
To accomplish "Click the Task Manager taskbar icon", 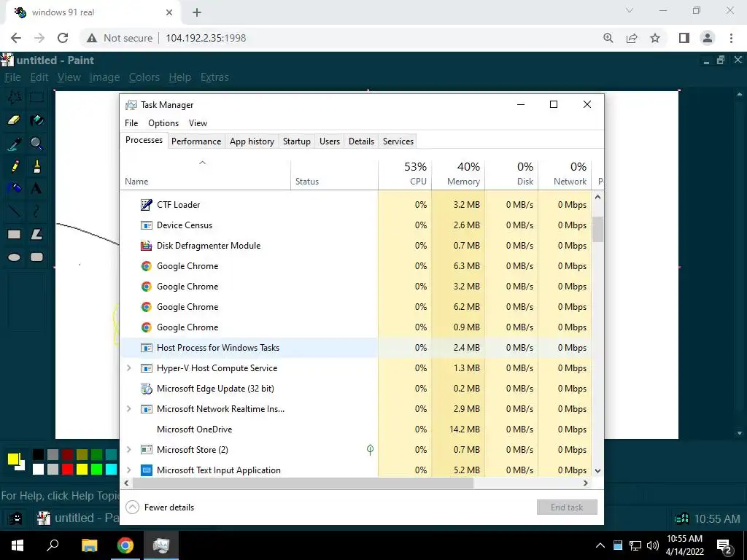I will (x=161, y=545).
